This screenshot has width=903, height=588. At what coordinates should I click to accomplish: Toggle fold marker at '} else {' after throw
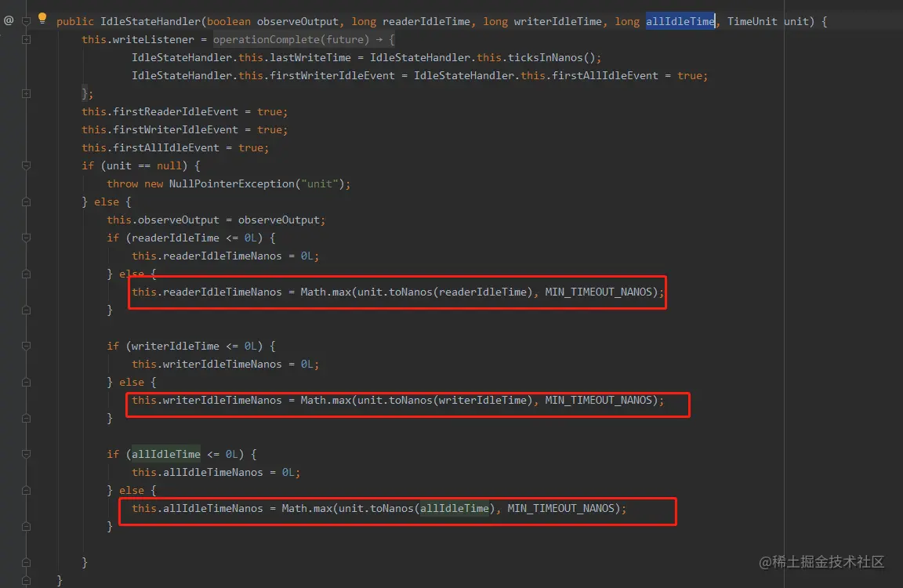26,202
